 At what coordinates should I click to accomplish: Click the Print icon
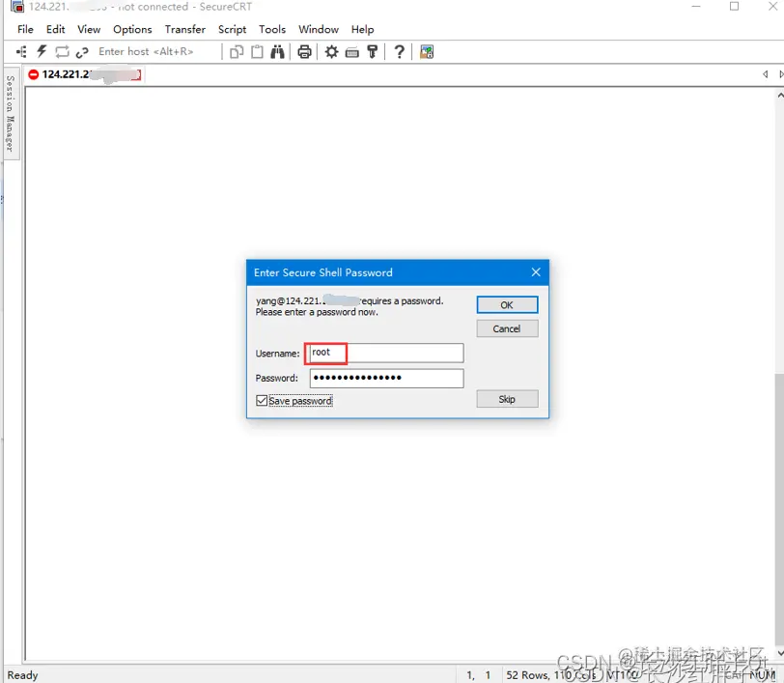(x=304, y=51)
